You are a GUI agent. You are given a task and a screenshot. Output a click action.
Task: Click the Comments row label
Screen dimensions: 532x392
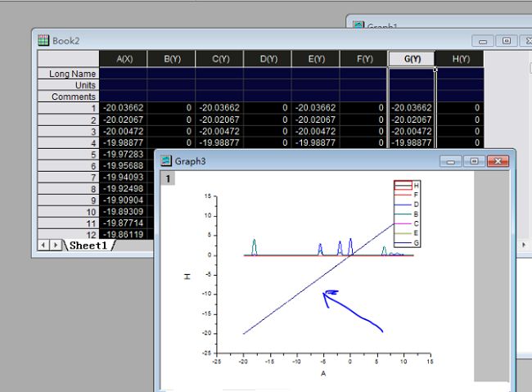point(68,97)
